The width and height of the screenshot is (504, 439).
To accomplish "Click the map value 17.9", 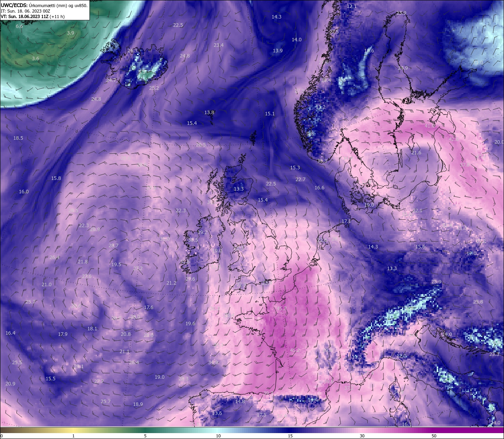I will point(63,334).
